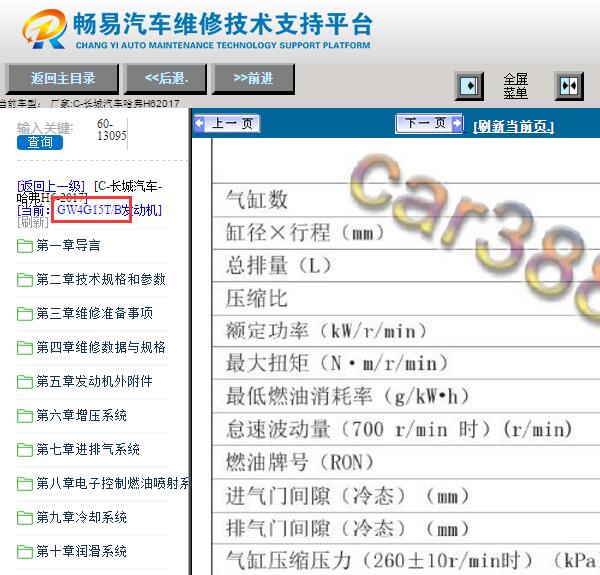Click the 压缩比 row label
The width and height of the screenshot is (600, 575).
click(x=256, y=298)
